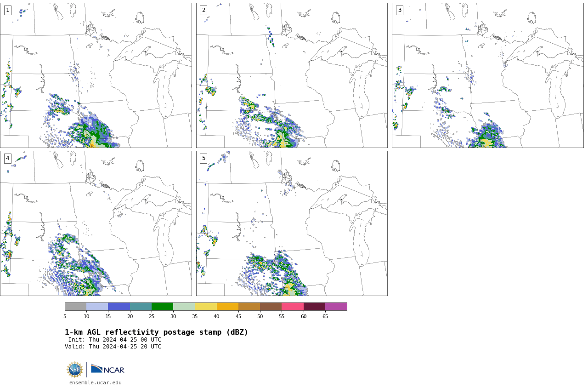The image size is (588, 388).
Task: Open ensemble member 2 reflectivity map
Action: tap(292, 75)
